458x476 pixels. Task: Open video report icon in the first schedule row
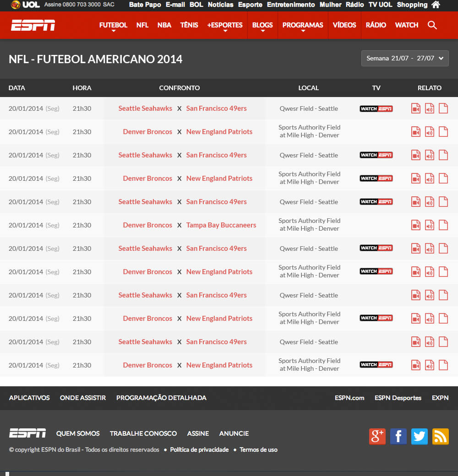416,108
